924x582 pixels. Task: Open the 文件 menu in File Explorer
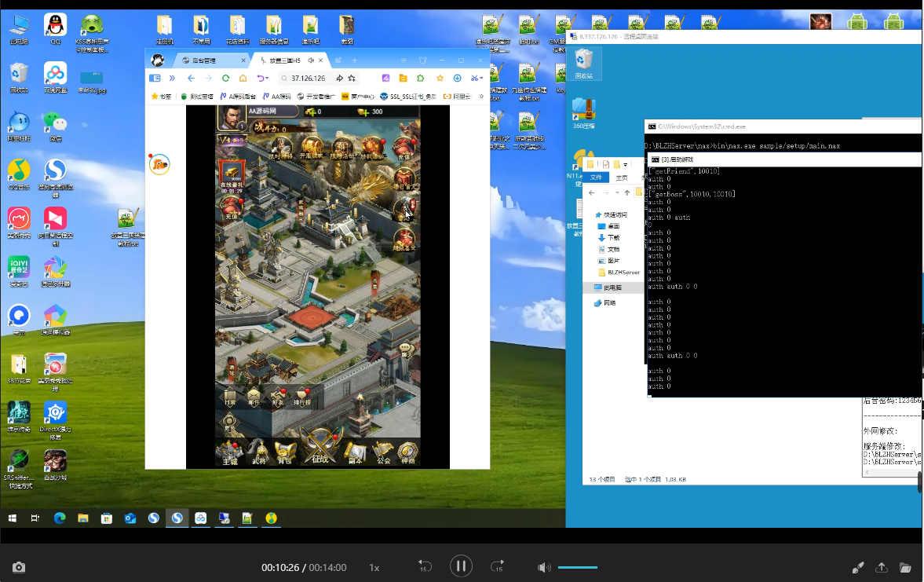(597, 178)
